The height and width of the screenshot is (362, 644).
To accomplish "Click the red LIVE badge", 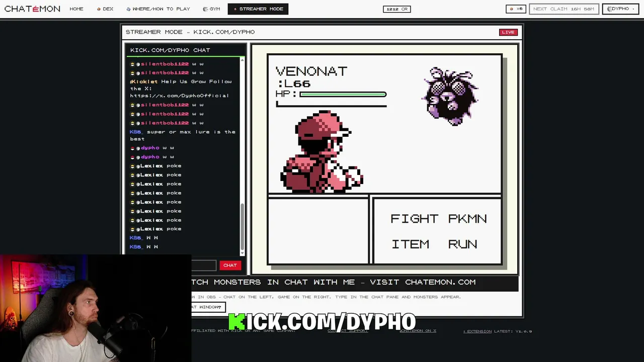I will tap(508, 32).
